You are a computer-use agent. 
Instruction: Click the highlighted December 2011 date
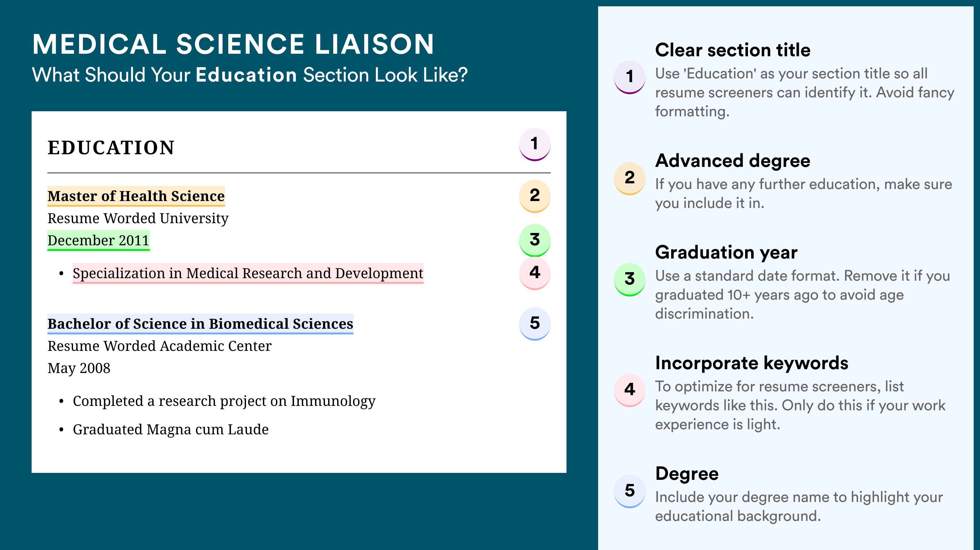point(99,240)
